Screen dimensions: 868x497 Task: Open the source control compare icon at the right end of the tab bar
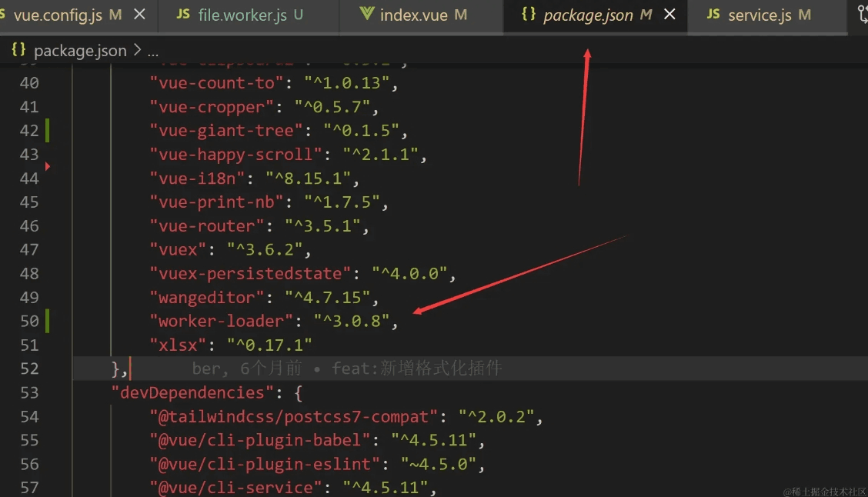coord(861,15)
